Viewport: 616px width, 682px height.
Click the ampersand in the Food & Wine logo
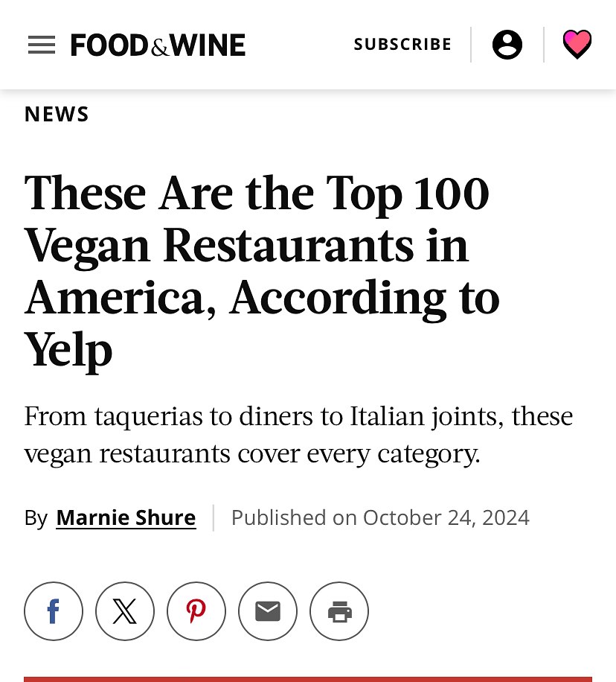click(159, 48)
